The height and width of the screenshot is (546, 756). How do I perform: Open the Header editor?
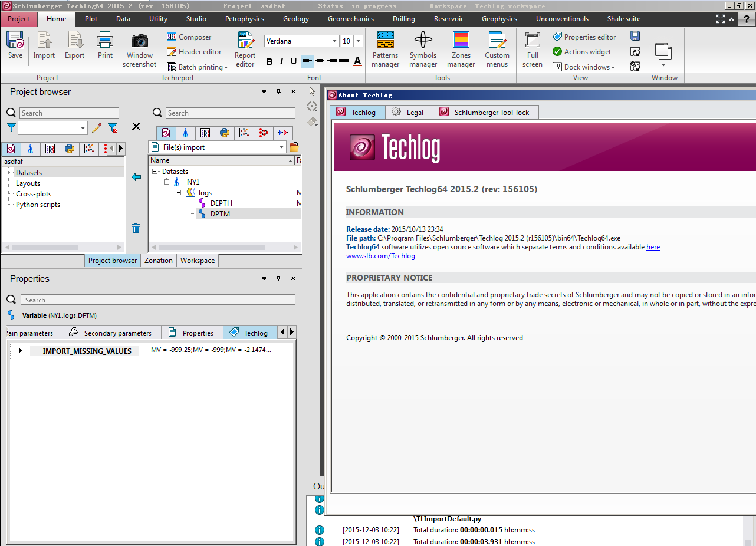[194, 52]
